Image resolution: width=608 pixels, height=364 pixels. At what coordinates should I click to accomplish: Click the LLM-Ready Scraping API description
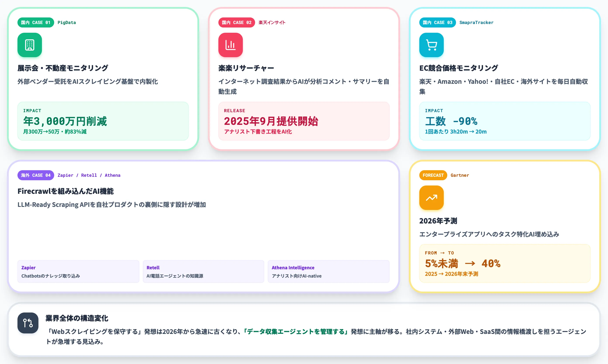pos(112,204)
